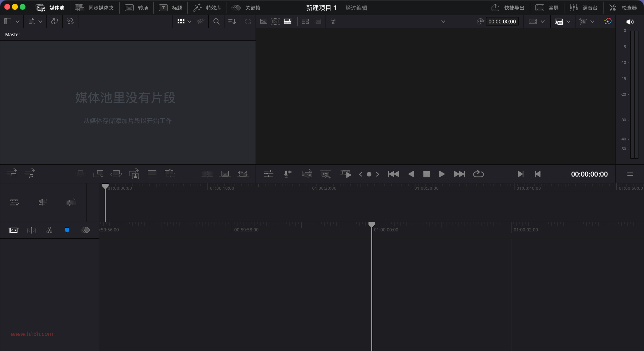The width and height of the screenshot is (644, 351).
Task: Open the 调音台 mixer button
Action: 584,8
